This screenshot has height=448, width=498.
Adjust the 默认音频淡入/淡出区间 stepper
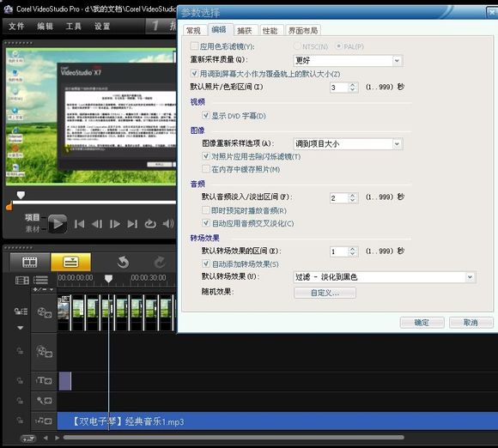click(352, 197)
